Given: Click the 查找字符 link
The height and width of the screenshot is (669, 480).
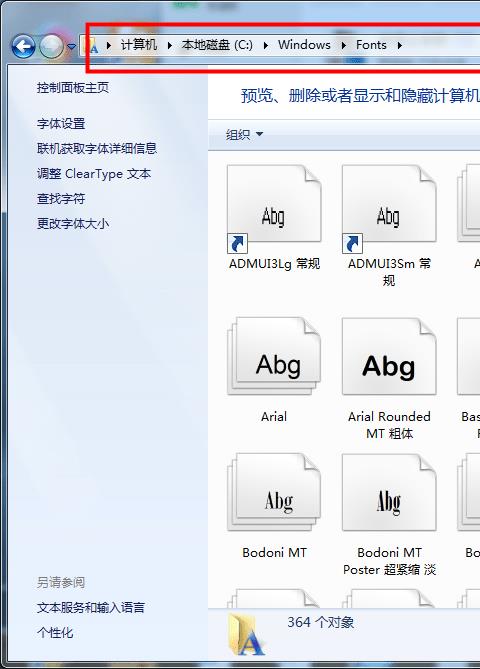Looking at the screenshot, I should pos(61,198).
